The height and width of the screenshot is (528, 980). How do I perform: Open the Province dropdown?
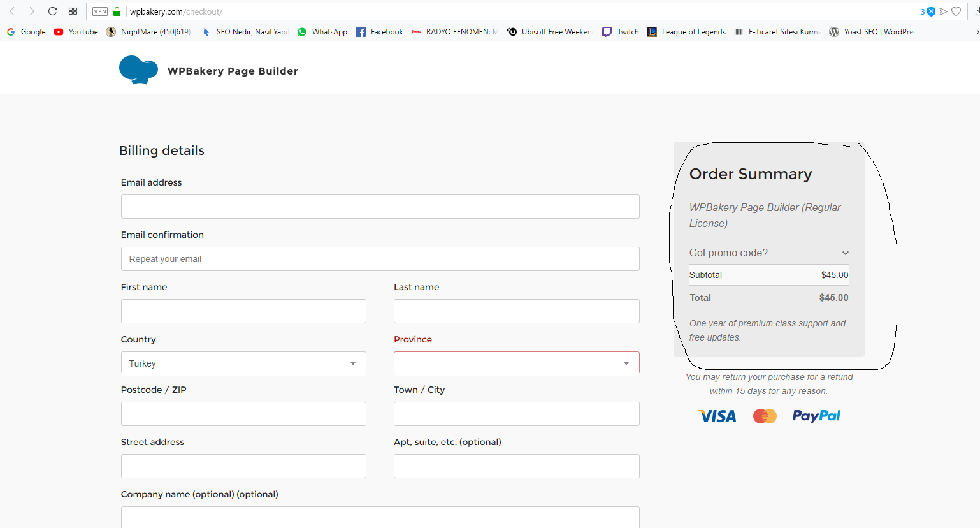[x=517, y=363]
